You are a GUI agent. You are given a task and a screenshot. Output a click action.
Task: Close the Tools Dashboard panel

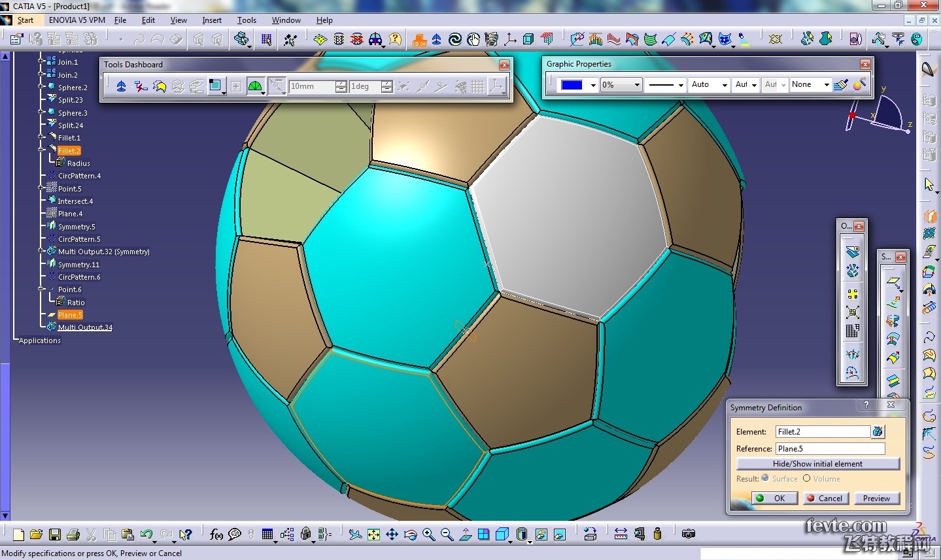(504, 65)
